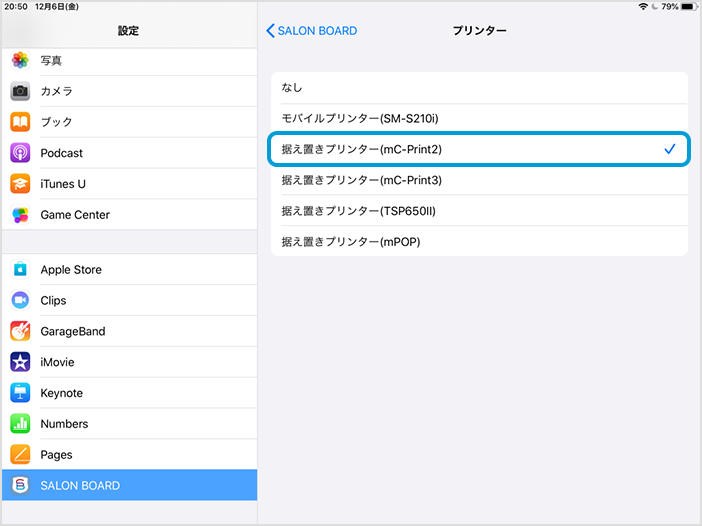Viewport: 702px width, 526px height.
Task: Tap the Clips app icon
Action: coord(20,300)
